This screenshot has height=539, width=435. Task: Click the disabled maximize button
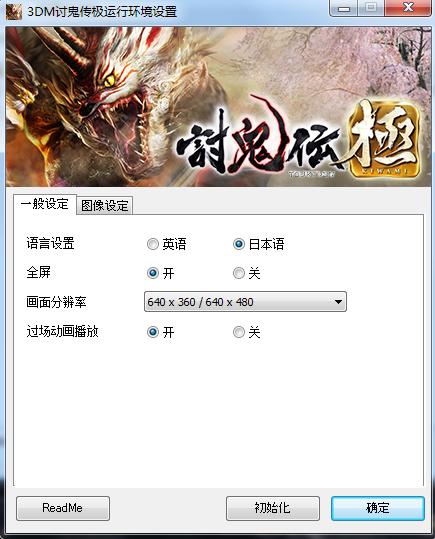point(371,8)
